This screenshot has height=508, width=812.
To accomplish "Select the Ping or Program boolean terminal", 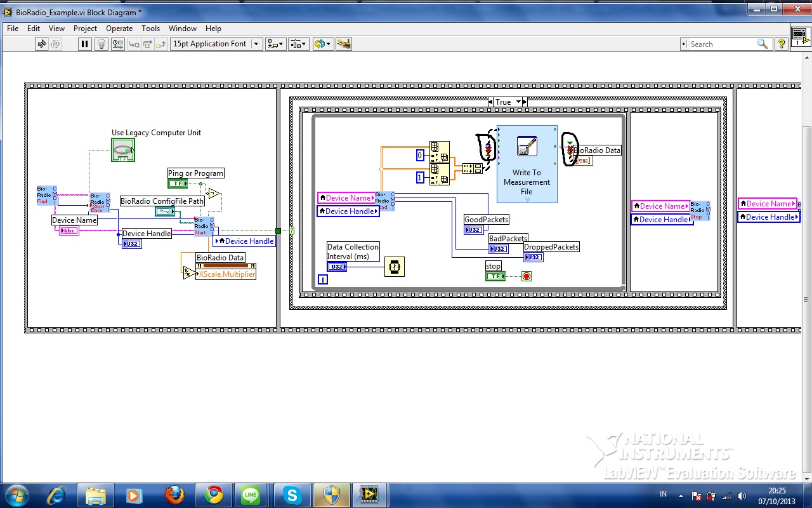I will click(177, 184).
